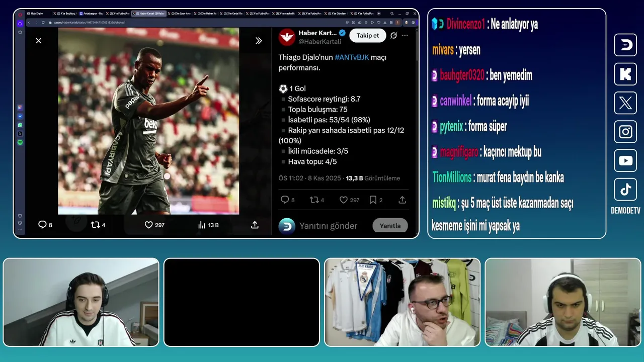This screenshot has width=644, height=362.
Task: Open the sidebar three-dot settings
Action: click(x=20, y=230)
